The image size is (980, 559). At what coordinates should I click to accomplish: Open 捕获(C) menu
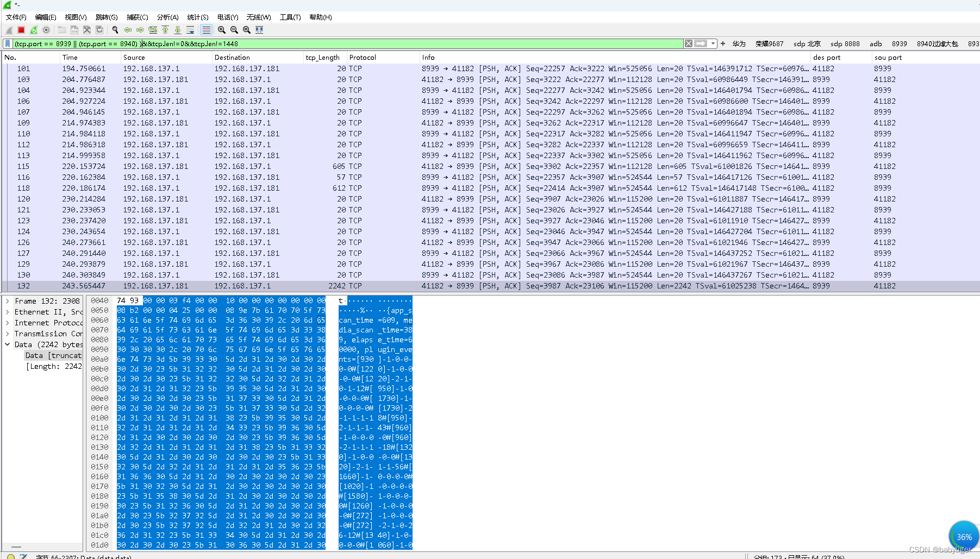[x=138, y=17]
